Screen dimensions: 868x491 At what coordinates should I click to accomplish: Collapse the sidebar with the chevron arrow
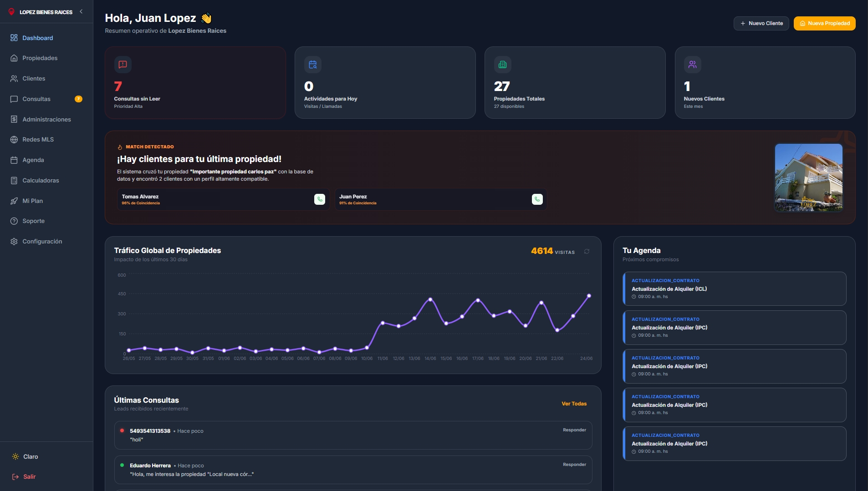(x=81, y=11)
